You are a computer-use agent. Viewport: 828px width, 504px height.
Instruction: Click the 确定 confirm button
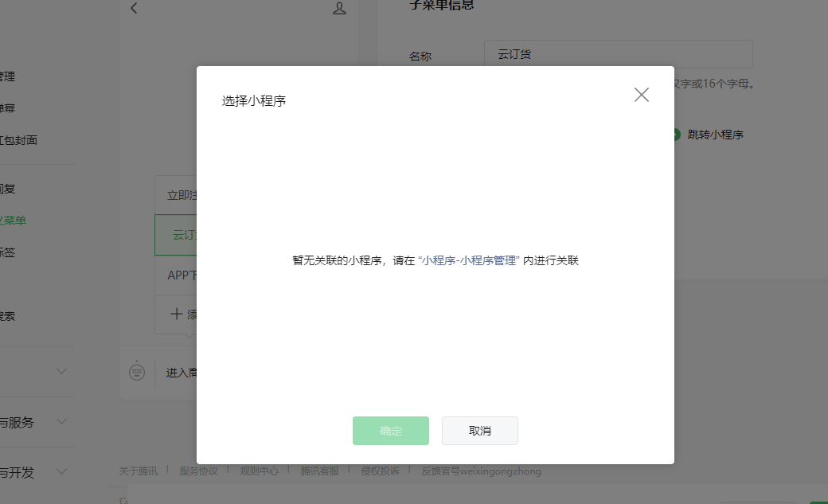click(x=391, y=431)
